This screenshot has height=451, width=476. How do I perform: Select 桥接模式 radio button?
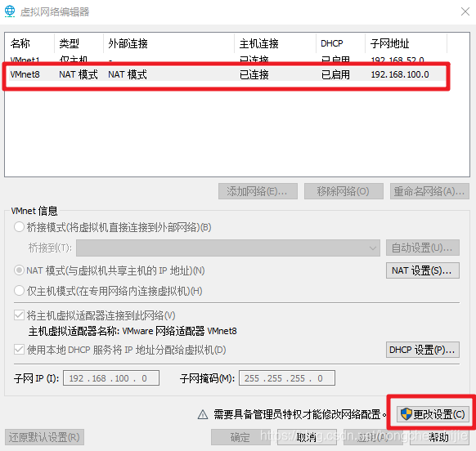tap(19, 227)
